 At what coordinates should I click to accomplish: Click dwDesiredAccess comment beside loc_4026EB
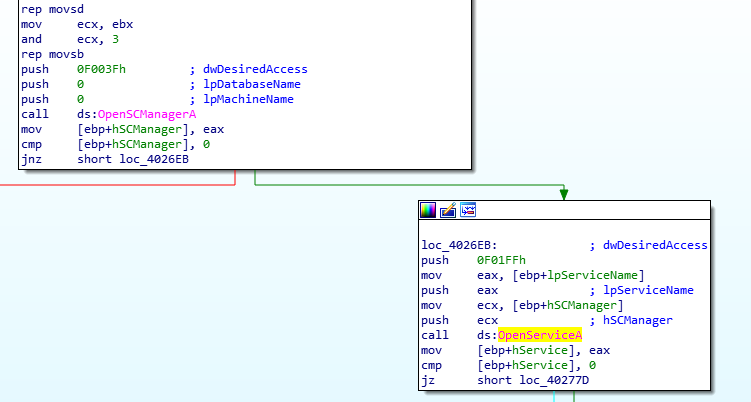655,245
